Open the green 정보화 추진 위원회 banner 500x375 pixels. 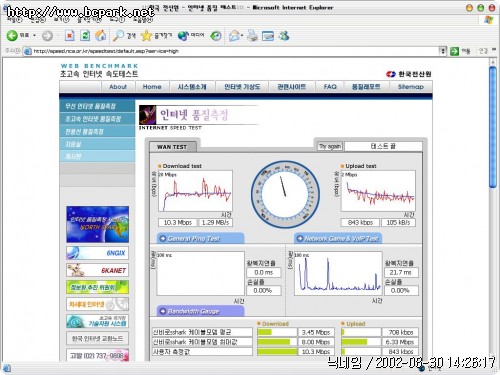[97, 287]
